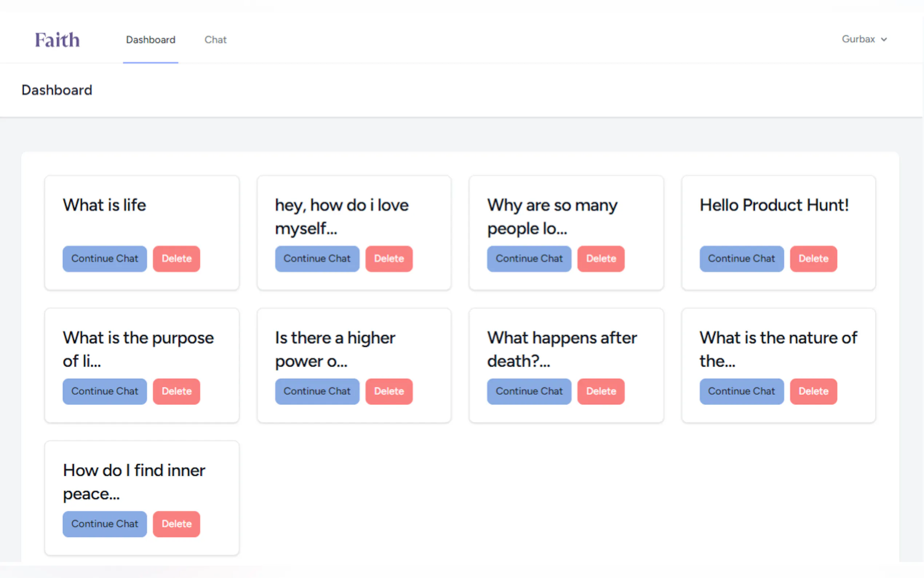Continue 'What is the nature of the' chat
The image size is (924, 578).
coord(741,391)
